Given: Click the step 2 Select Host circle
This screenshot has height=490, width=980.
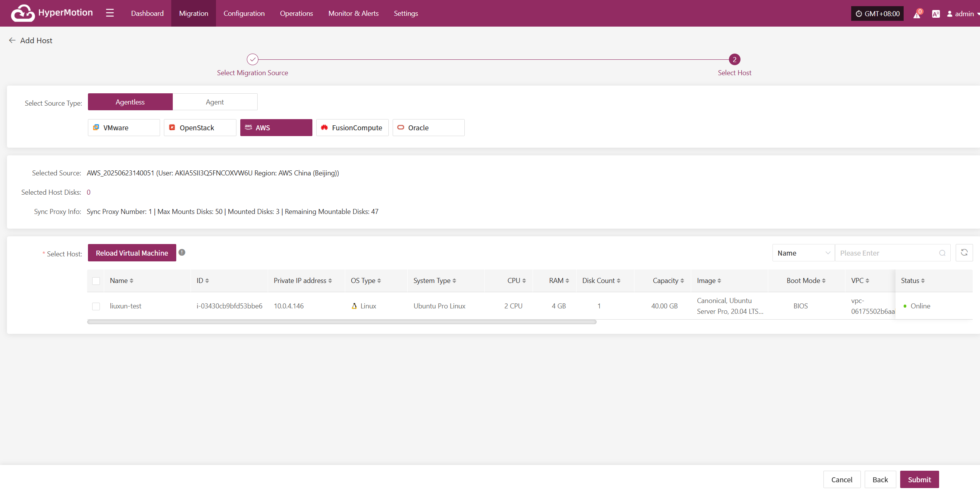Looking at the screenshot, I should [734, 59].
